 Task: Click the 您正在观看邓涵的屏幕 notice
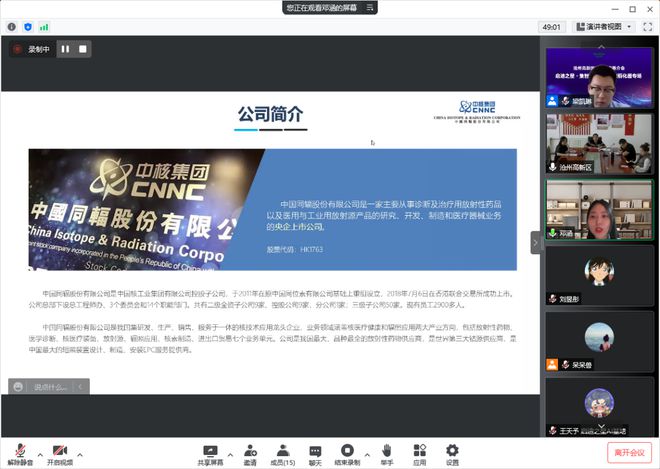322,8
